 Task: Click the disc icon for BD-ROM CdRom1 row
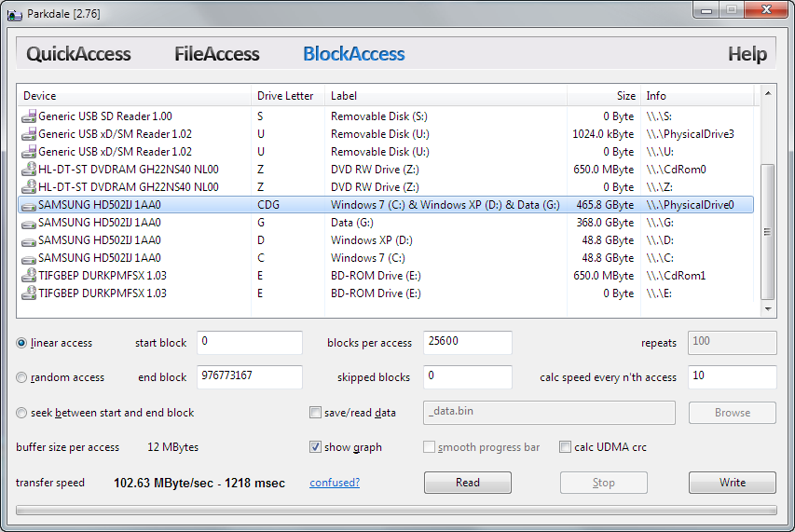(30, 276)
